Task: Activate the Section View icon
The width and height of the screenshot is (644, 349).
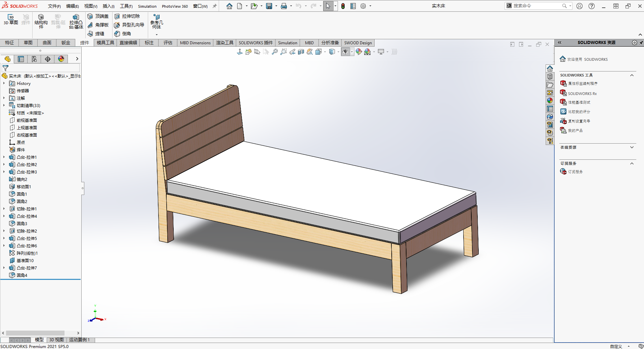Action: pos(301,52)
